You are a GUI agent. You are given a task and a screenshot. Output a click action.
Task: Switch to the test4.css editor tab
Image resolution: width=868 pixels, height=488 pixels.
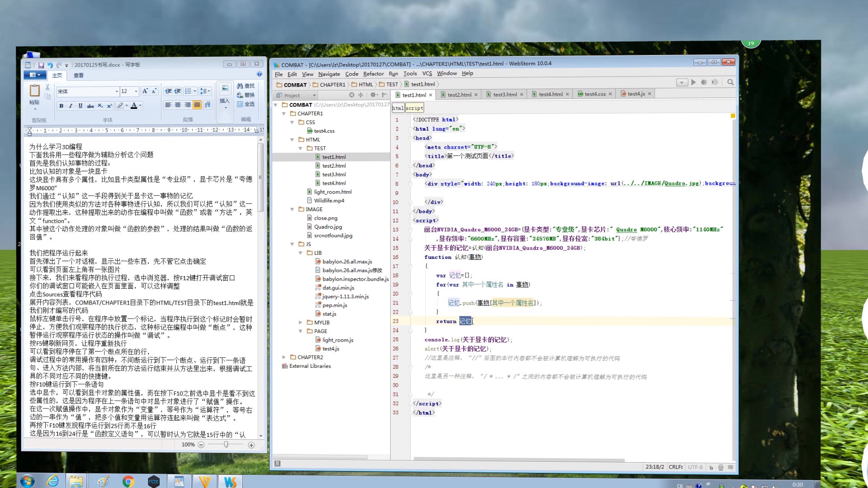594,94
